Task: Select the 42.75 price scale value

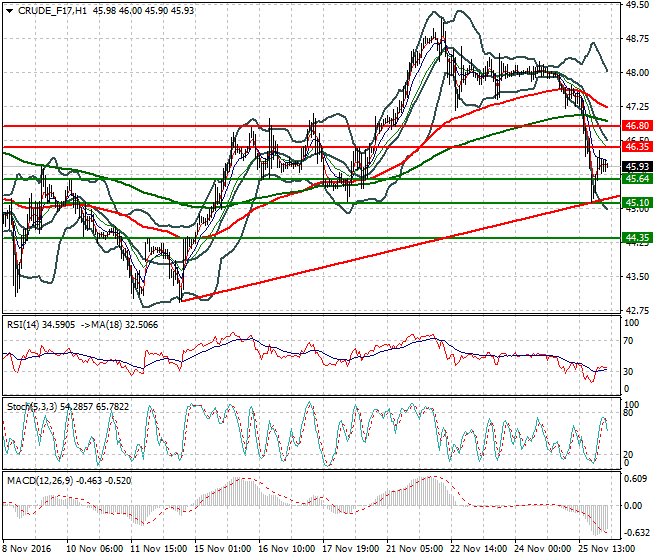Action: (x=637, y=311)
